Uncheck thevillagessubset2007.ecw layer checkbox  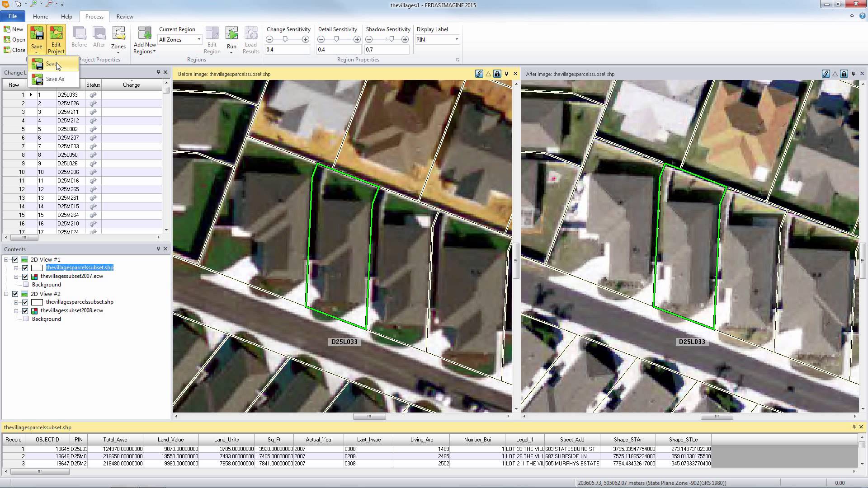click(25, 277)
